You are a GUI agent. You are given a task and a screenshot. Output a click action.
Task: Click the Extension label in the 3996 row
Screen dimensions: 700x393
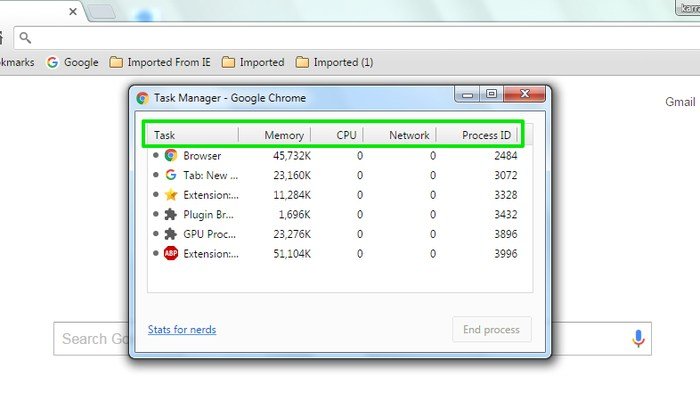pos(211,254)
